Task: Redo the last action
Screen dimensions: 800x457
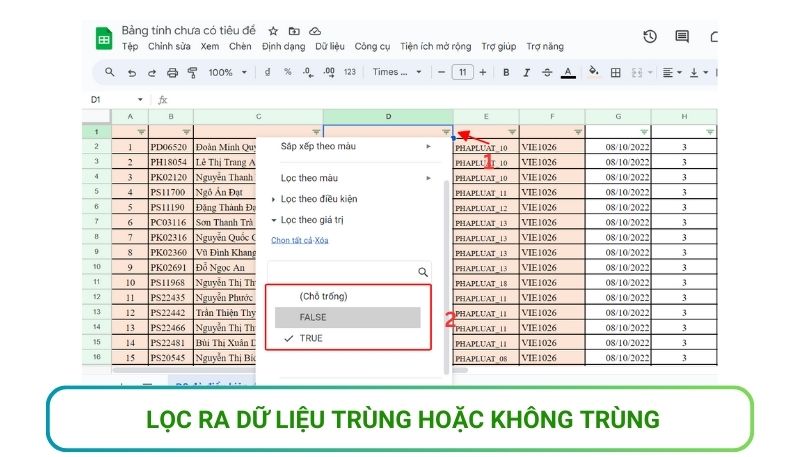Action: pos(152,73)
